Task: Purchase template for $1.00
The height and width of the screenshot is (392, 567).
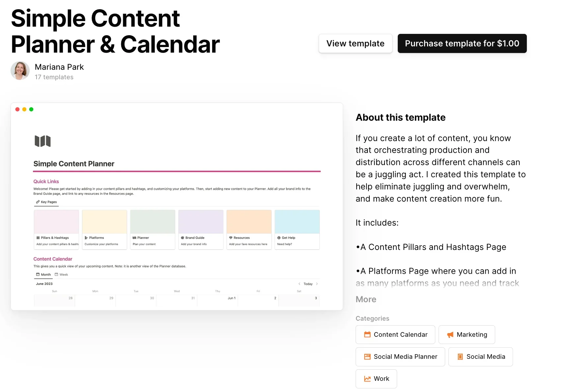Action: tap(462, 43)
